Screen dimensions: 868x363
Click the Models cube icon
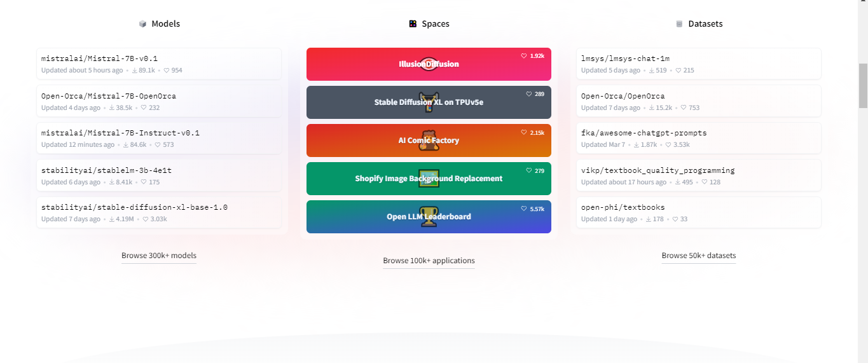tap(142, 24)
